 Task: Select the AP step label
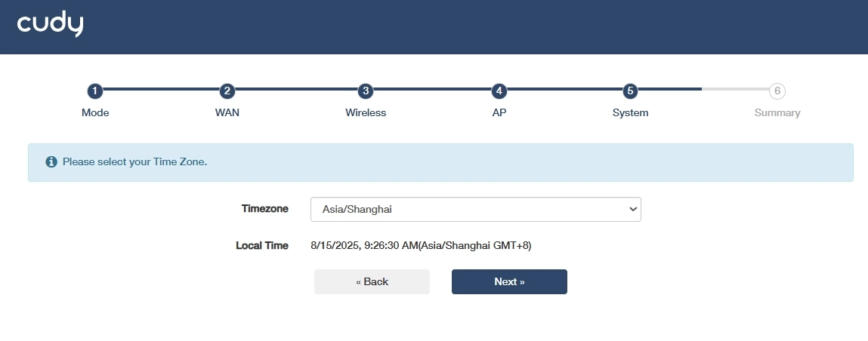499,113
